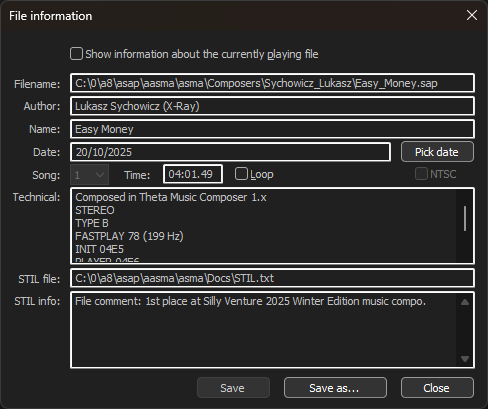Viewport: 488px width, 409px height.
Task: Click STIL info scroll down arrow
Action: coord(465,359)
